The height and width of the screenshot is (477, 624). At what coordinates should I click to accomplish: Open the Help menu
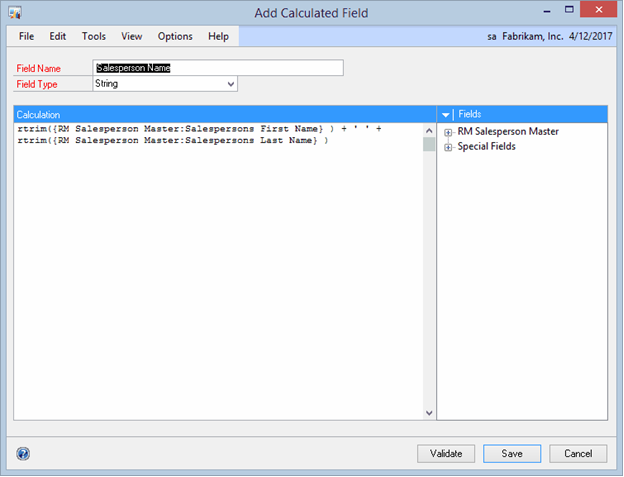pyautogui.click(x=218, y=36)
